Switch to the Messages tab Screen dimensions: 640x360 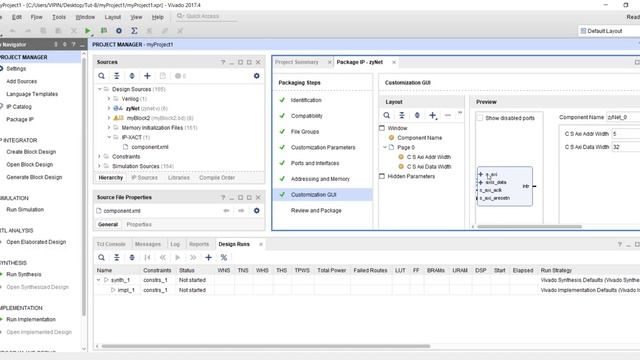pos(147,244)
